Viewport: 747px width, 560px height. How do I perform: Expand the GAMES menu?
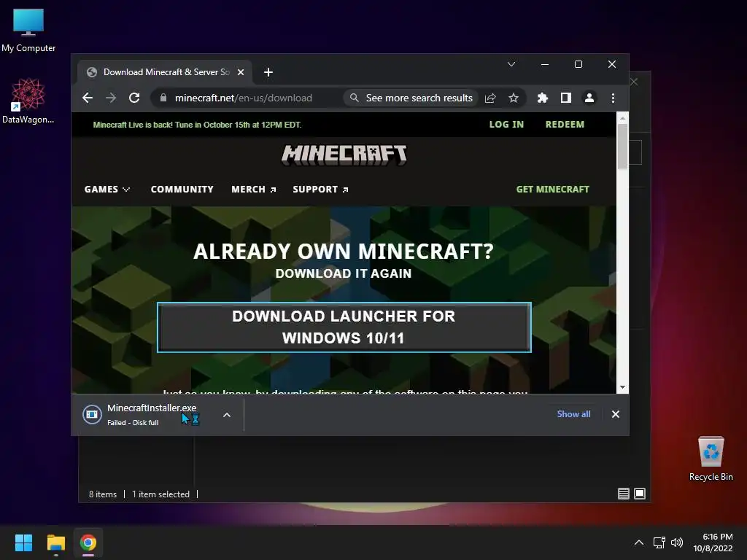(x=107, y=190)
